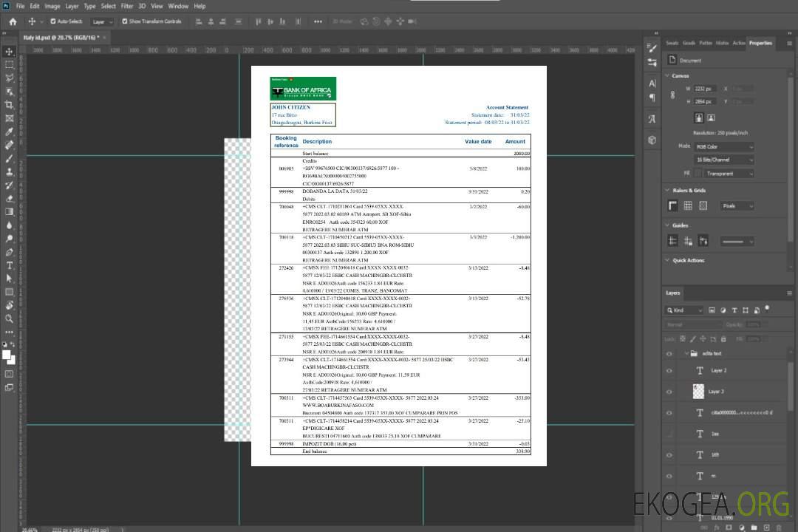Set canvas to landscape orientation
798x532 pixels.
point(711,117)
